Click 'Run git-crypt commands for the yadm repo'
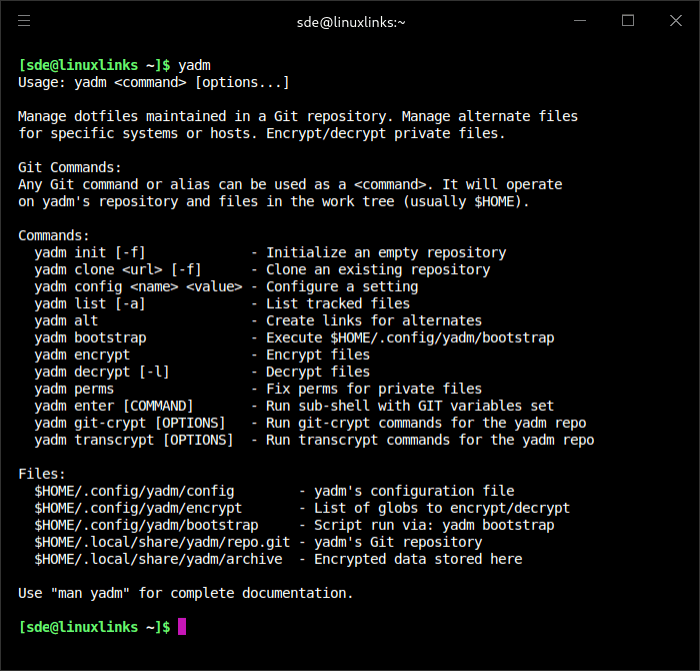 [x=426, y=423]
